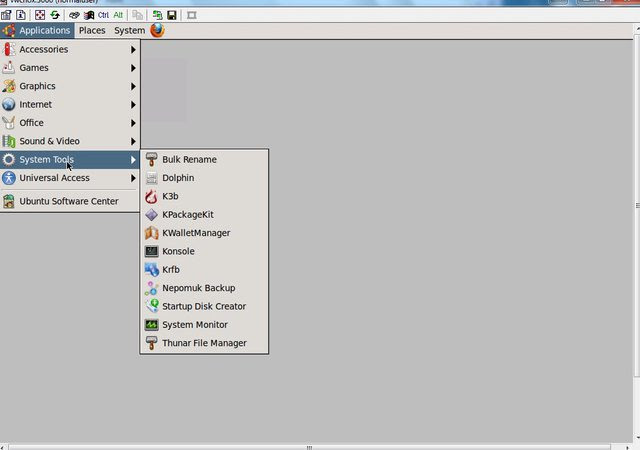Expand the Sound & Video submenu
The height and width of the screenshot is (450, 640).
70,141
